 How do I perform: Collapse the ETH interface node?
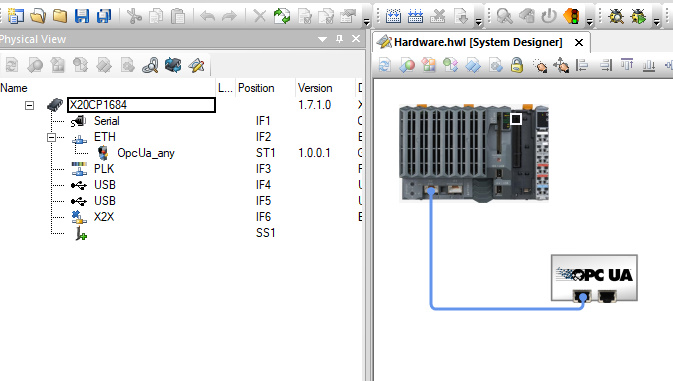pos(51,137)
